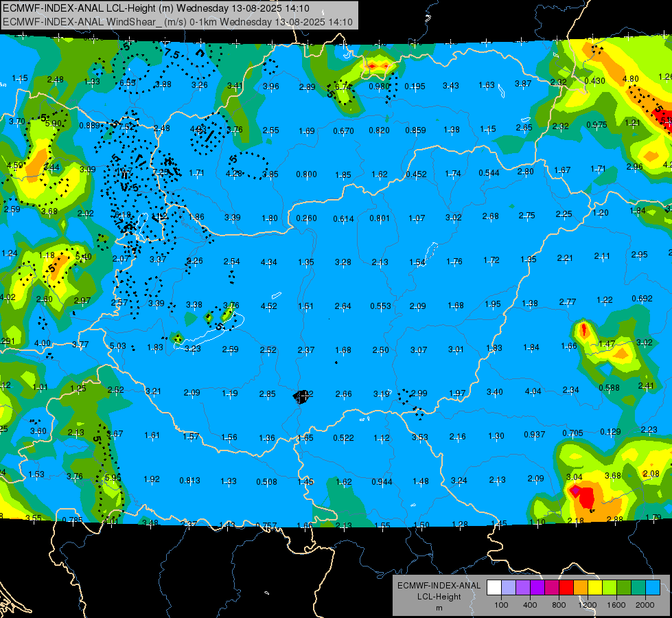
Task: Click the LCL-Height header title line
Action: click(156, 8)
